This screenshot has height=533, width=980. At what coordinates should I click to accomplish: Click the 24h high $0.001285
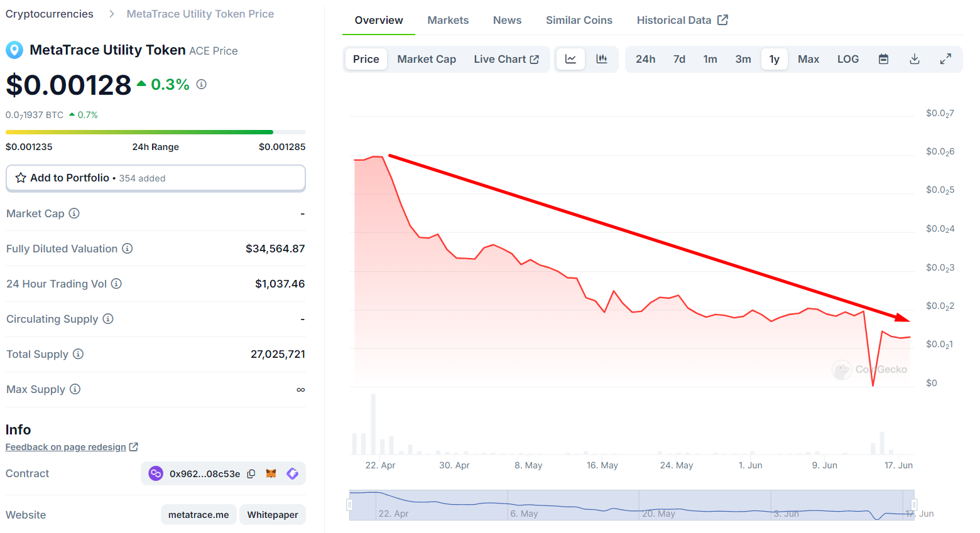282,147
